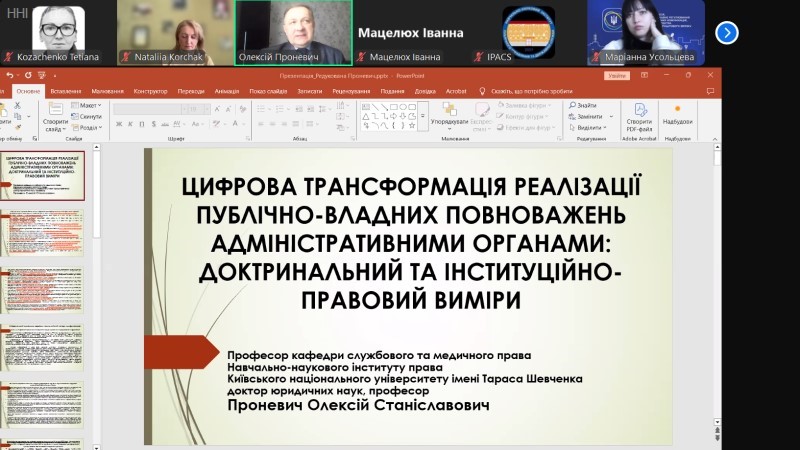Screen dimensions: 800x450
Task: Toggle Underline (П) formatting
Action: [142, 124]
